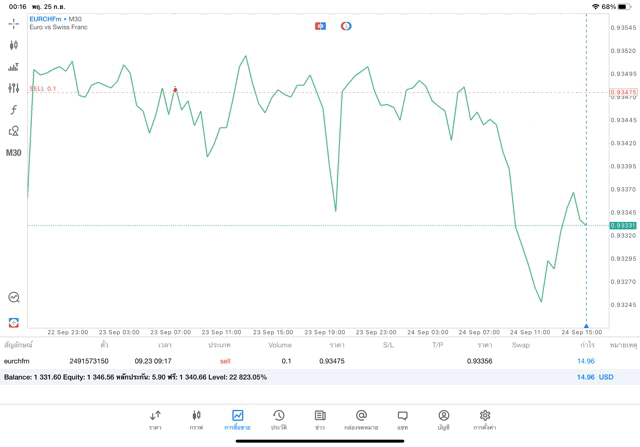Tap the chart zoom trend icon

coord(13,297)
